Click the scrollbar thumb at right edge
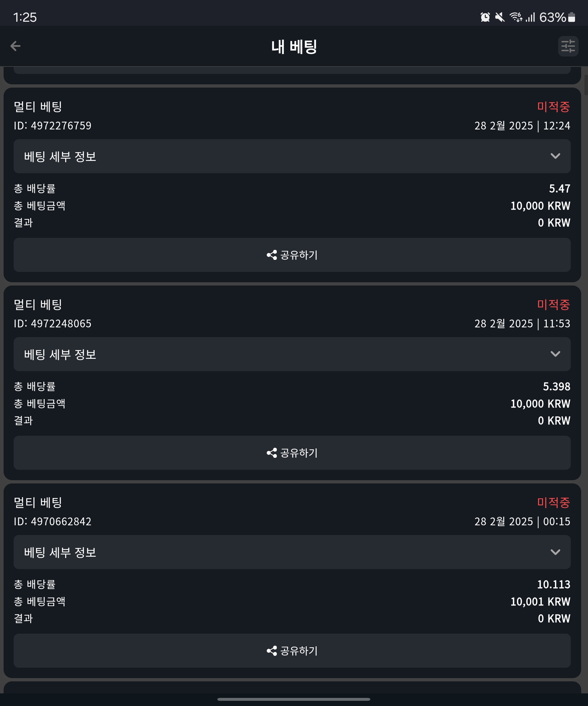Image resolution: width=588 pixels, height=706 pixels. coord(586,85)
